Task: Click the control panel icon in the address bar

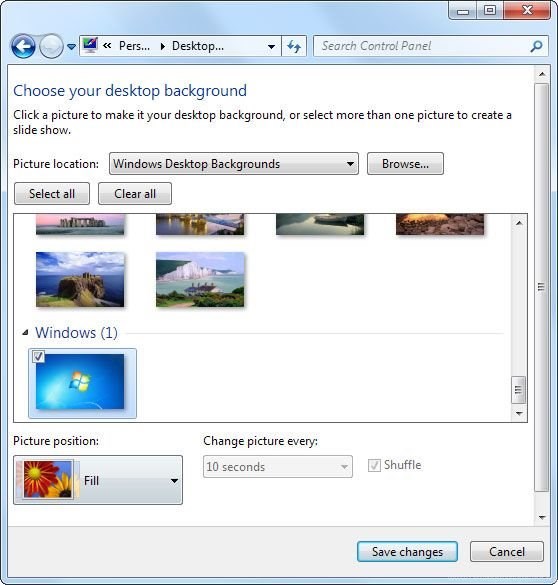Action: coord(90,46)
